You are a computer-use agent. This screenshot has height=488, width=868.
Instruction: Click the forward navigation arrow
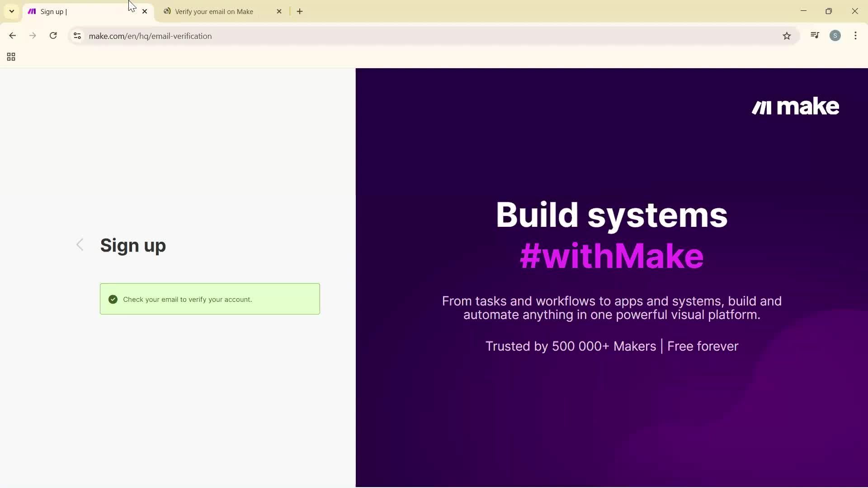(x=33, y=36)
